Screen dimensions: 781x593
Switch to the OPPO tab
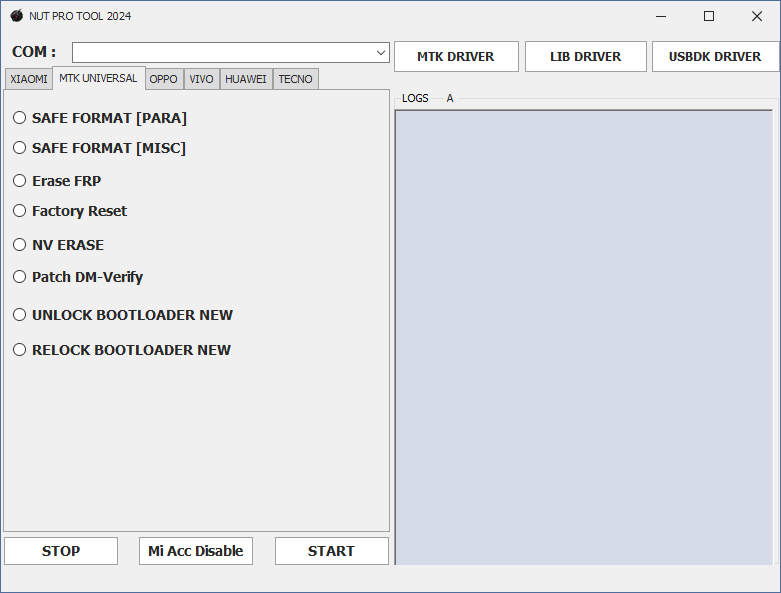tap(164, 79)
